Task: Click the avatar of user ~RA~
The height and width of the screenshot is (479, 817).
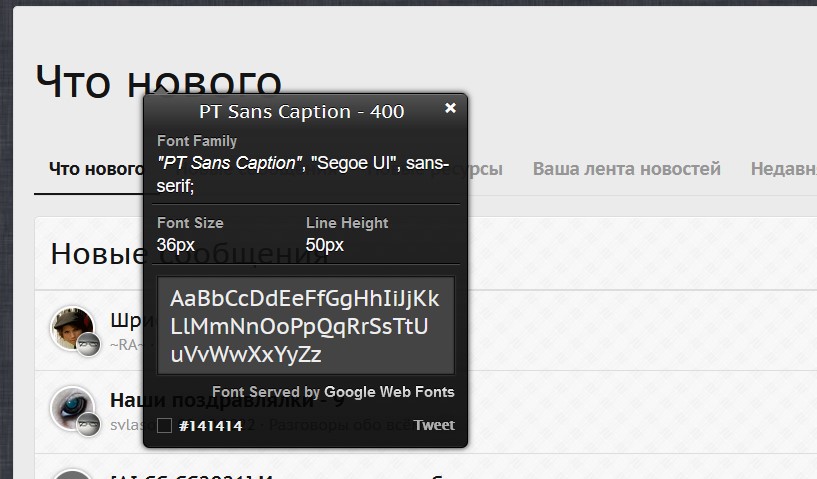Action: 72,328
